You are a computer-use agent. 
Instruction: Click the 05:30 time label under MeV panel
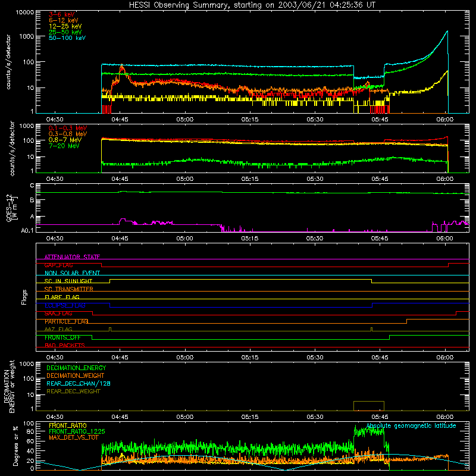coord(315,179)
